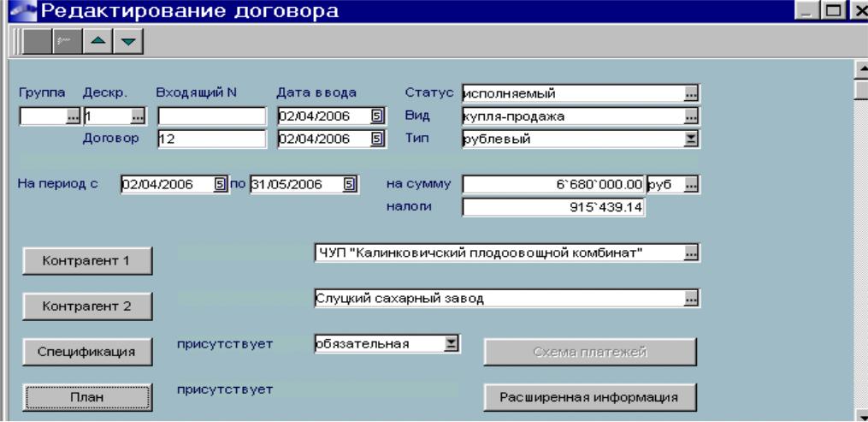Open Контрагент 2 selection ellipsis button
Screen dimensions: 868x422
point(691,299)
